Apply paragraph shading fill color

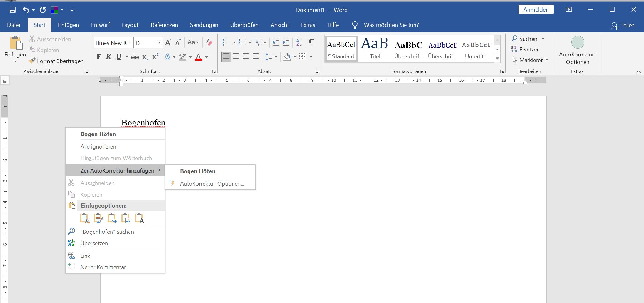point(287,57)
